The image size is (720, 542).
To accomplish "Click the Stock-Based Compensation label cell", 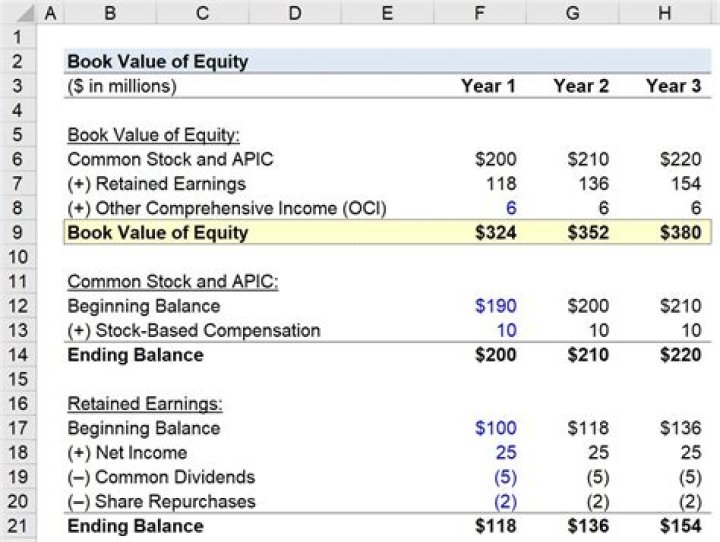I will (x=193, y=330).
